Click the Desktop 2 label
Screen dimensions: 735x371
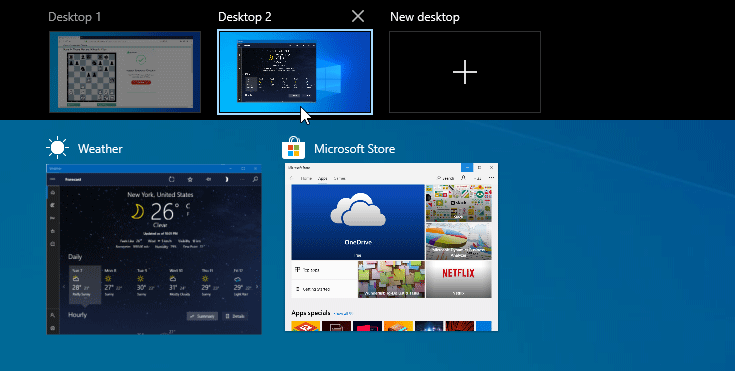(x=244, y=17)
